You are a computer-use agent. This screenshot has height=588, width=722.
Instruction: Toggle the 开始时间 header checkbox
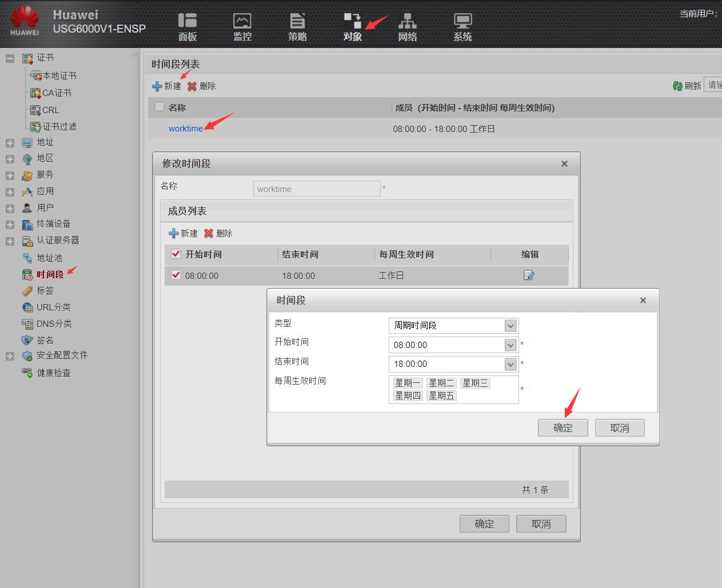175,254
